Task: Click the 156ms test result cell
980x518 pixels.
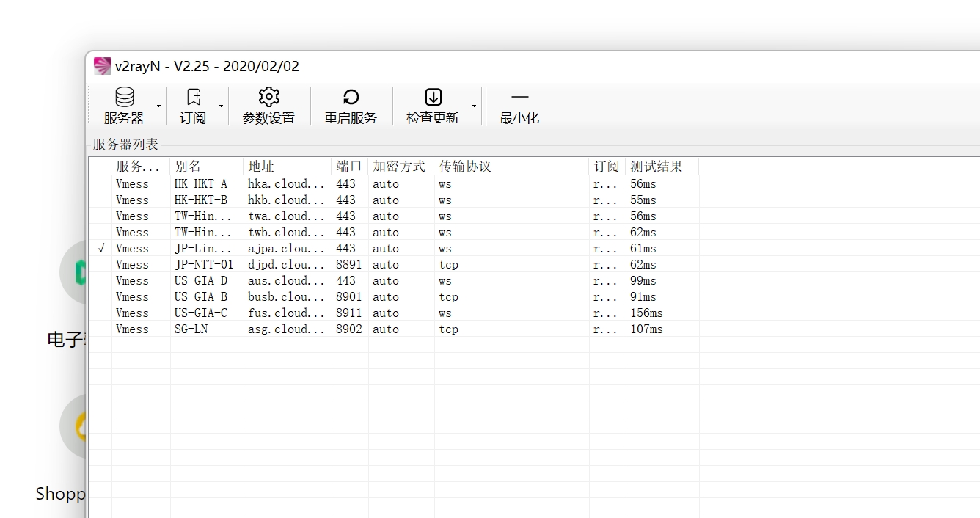Action: 646,313
